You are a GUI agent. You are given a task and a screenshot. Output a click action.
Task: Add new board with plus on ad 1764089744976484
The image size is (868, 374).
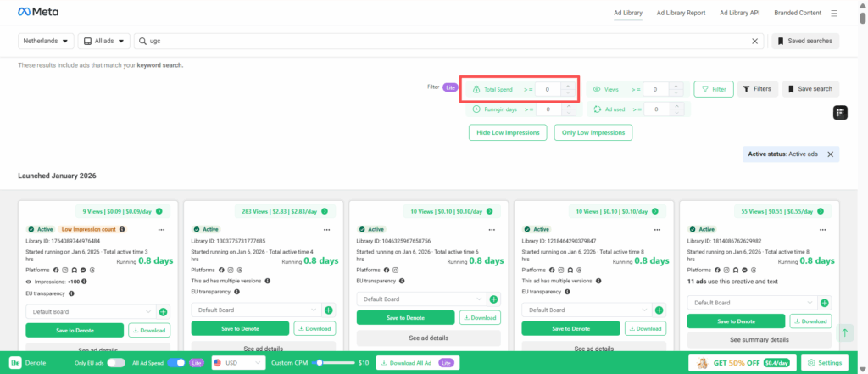[x=164, y=312]
